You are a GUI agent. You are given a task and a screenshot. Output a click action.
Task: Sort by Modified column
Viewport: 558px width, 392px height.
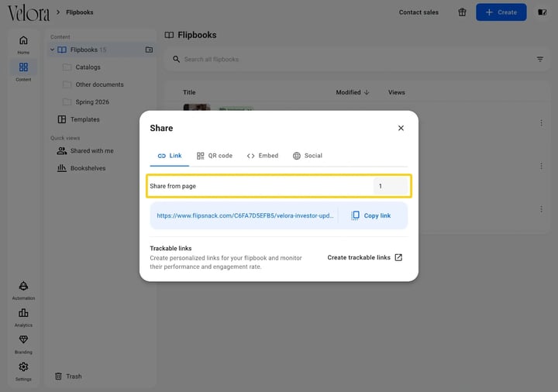coord(353,92)
